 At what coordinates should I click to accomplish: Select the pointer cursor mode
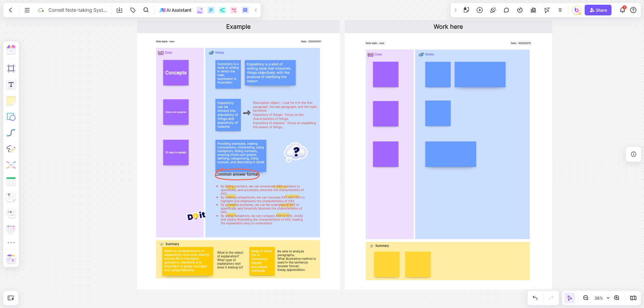click(x=570, y=298)
